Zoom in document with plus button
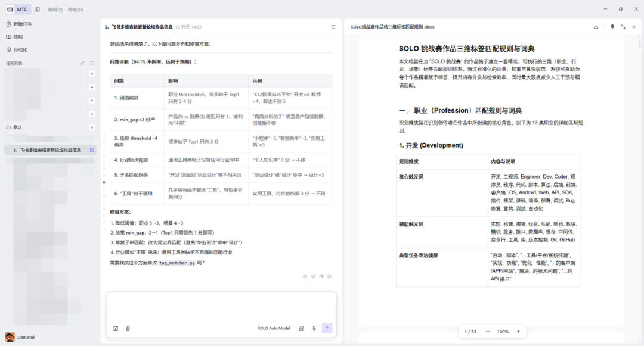 (x=518, y=332)
